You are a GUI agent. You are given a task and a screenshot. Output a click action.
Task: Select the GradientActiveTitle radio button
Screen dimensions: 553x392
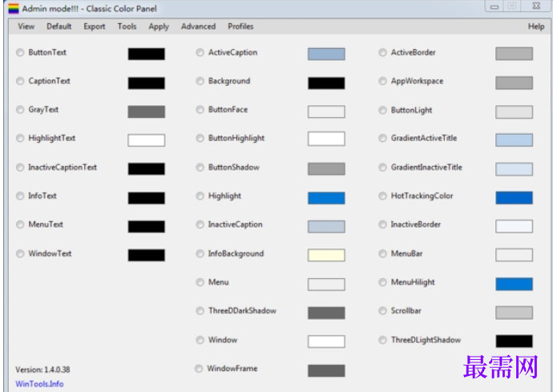point(382,139)
